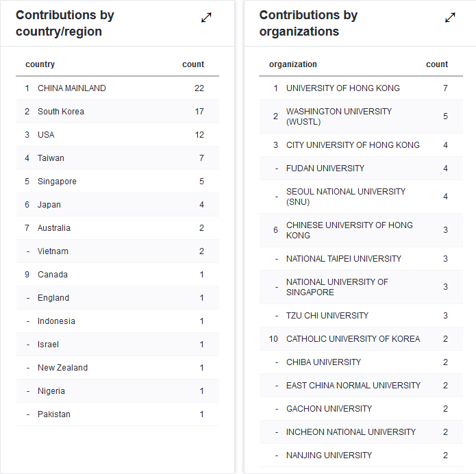This screenshot has width=476, height=474.
Task: Choose Taiwan in the country list
Action: pyautogui.click(x=51, y=158)
